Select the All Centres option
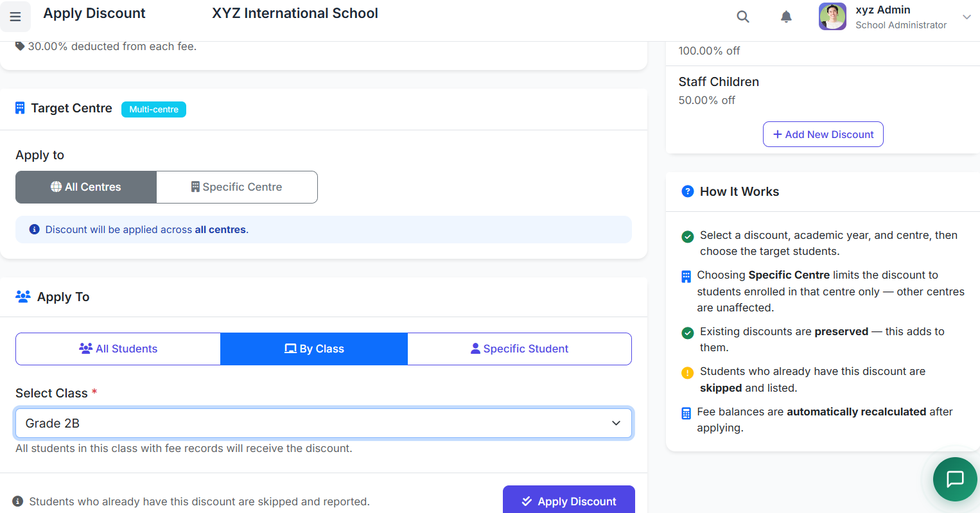Viewport: 980px width, 513px height. point(86,187)
